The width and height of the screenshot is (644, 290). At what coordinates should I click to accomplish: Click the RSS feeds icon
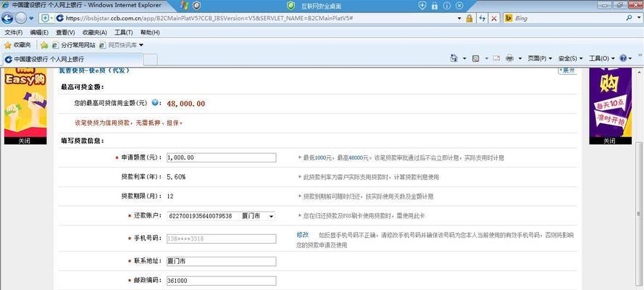(476, 59)
